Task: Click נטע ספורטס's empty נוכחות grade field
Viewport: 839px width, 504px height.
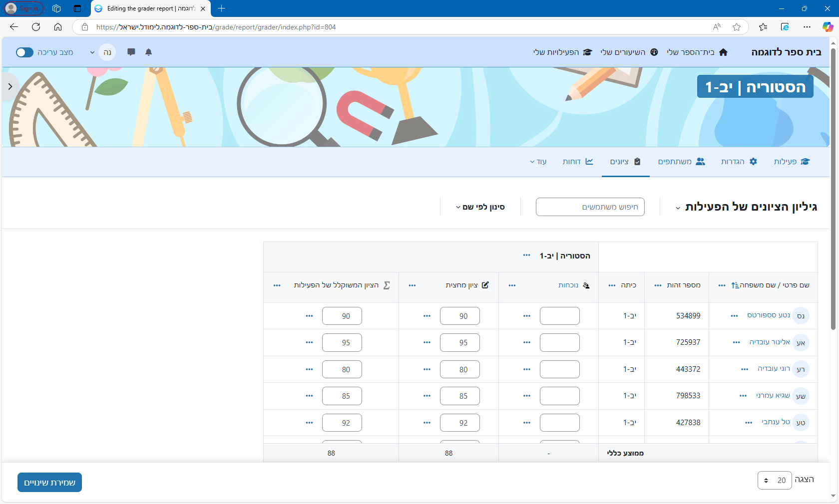Action: point(559,315)
